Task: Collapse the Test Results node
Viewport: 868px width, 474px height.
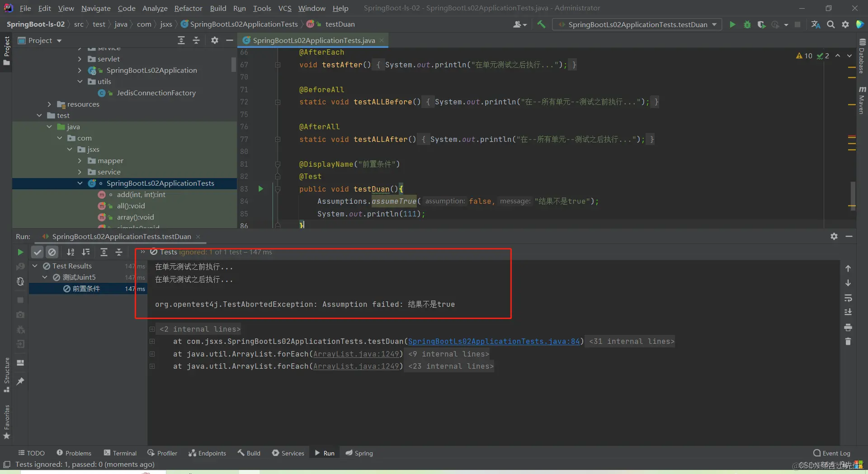Action: click(x=35, y=266)
